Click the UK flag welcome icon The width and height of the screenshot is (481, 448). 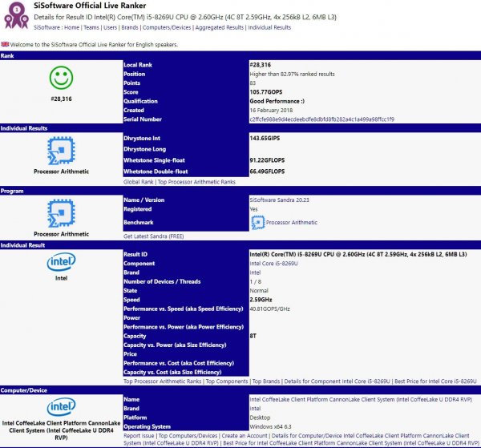[x=6, y=45]
